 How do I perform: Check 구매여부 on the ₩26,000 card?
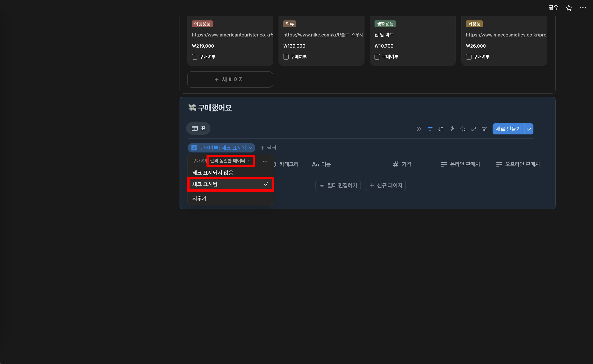[468, 57]
